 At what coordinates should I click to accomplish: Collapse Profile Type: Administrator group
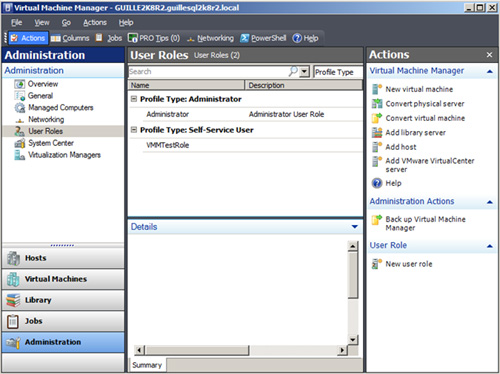pos(134,99)
